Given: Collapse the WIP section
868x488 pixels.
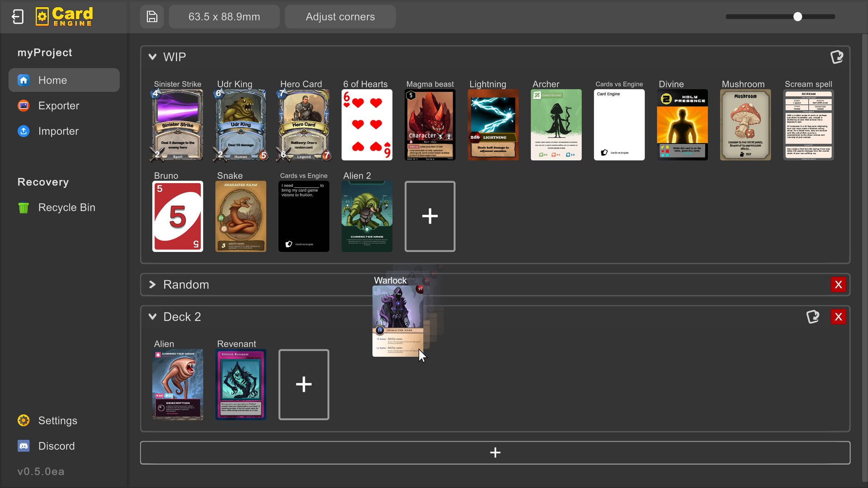Looking at the screenshot, I should point(153,57).
